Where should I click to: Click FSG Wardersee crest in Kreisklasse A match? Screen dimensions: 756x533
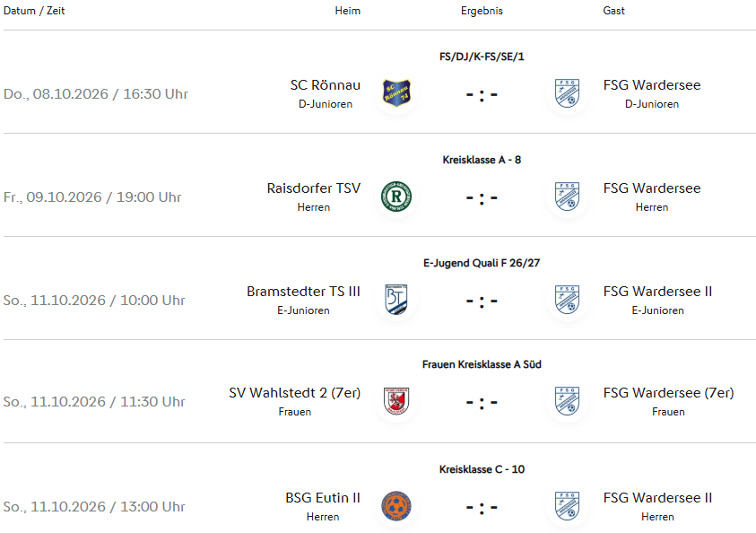[567, 197]
